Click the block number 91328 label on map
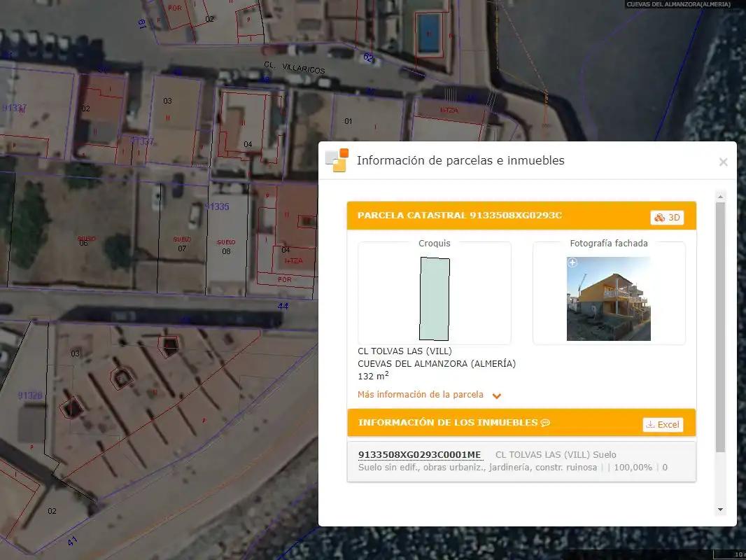746x560 pixels. click(x=30, y=395)
